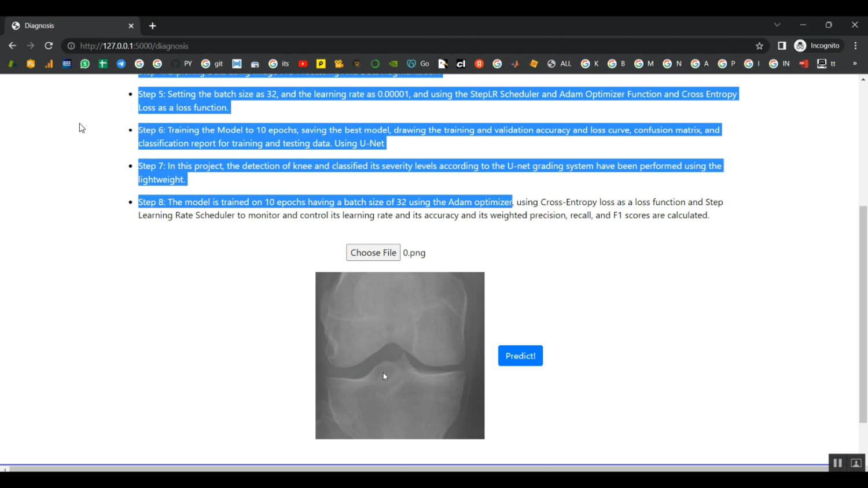This screenshot has width=868, height=488.
Task: Click the picture icon beside the pause button
Action: (x=856, y=463)
